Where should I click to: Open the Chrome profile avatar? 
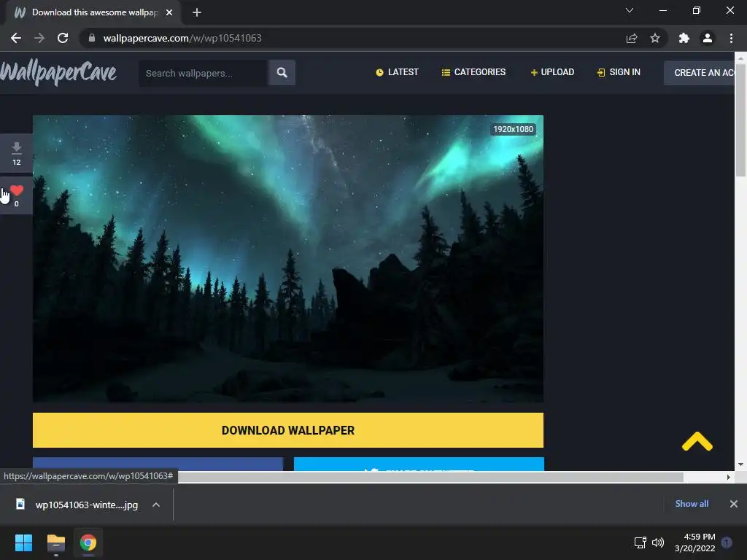708,38
